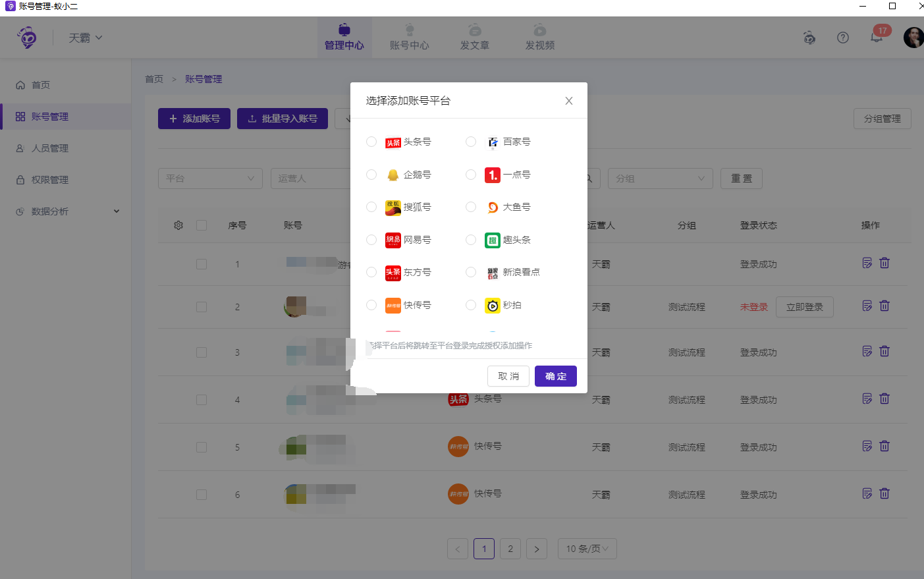Click the trash icon for row 5
This screenshot has width=924, height=579.
point(884,446)
